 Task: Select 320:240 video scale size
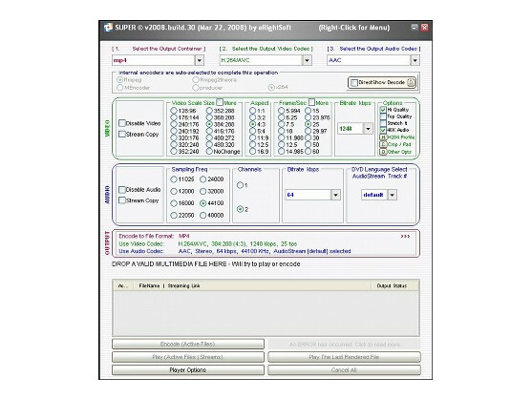[x=174, y=145]
